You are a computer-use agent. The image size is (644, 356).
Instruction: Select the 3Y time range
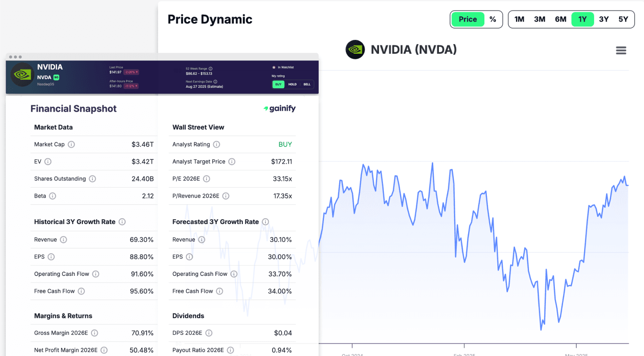[x=604, y=19]
